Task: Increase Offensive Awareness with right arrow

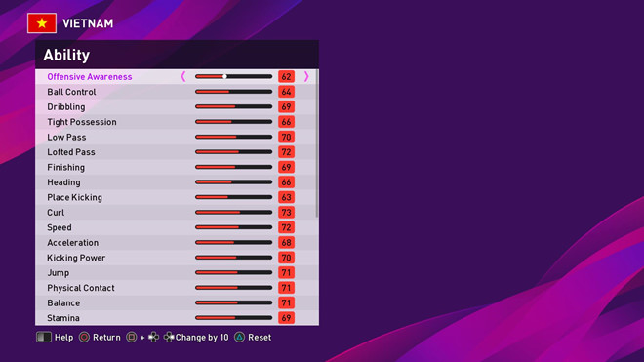Action: 306,76
